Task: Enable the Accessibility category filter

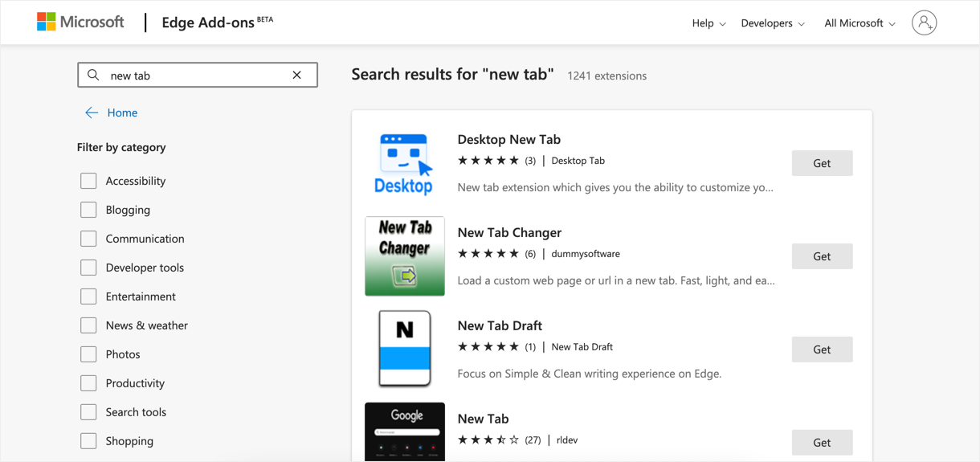Action: pyautogui.click(x=88, y=181)
